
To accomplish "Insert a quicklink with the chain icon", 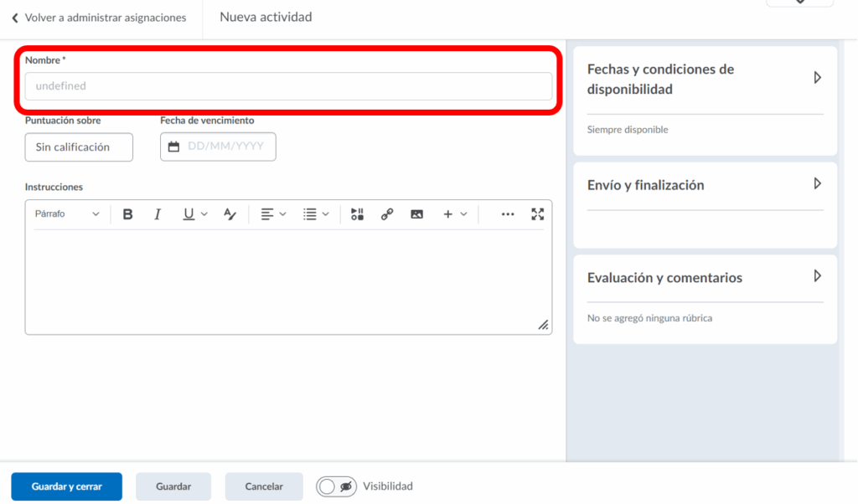I will pos(387,214).
